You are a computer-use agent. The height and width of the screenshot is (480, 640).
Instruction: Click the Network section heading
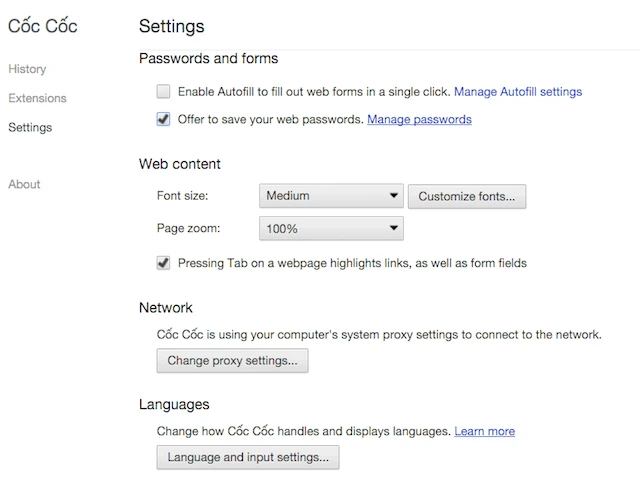click(166, 308)
